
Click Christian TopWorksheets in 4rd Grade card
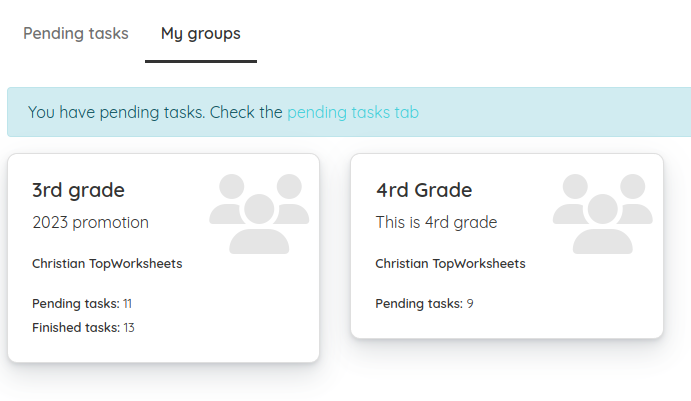[x=450, y=264]
